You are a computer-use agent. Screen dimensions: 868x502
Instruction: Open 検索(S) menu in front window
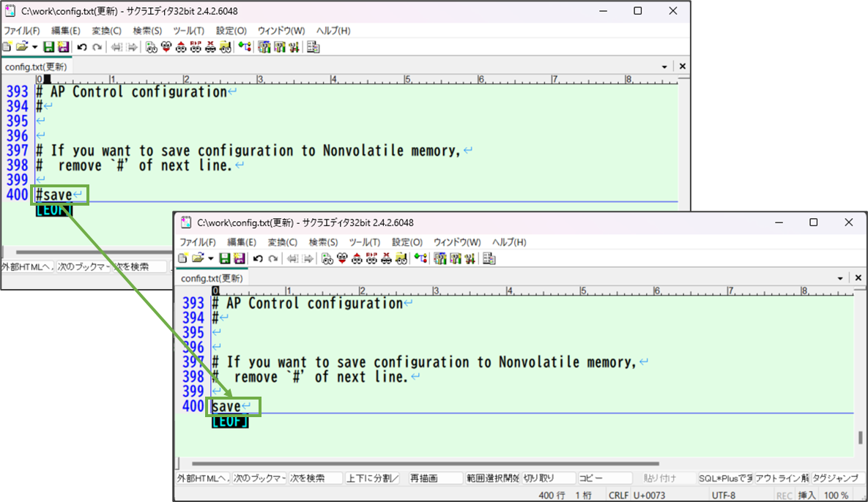323,242
